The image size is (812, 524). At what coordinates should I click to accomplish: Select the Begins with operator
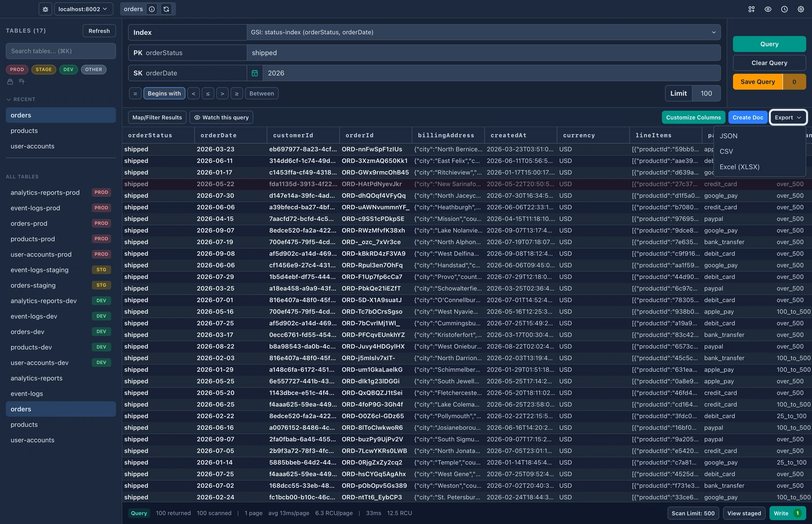click(164, 94)
